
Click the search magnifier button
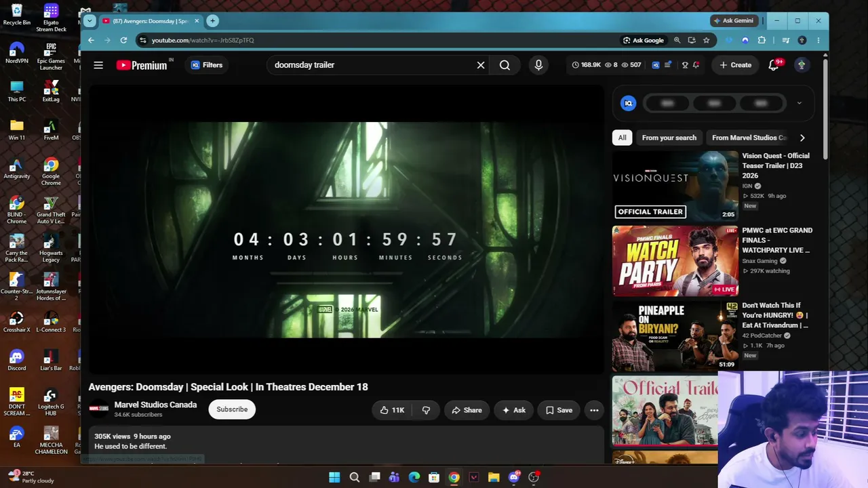coord(505,65)
